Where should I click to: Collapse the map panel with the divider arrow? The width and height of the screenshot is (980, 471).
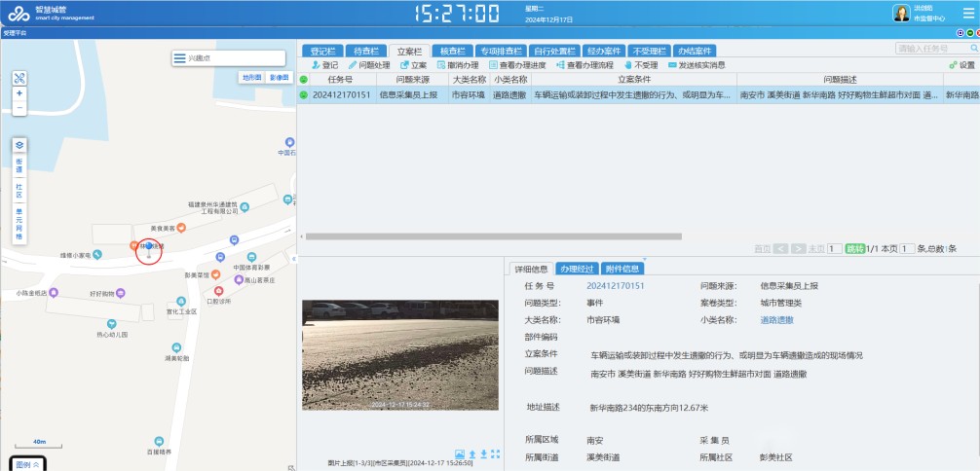pos(294,258)
